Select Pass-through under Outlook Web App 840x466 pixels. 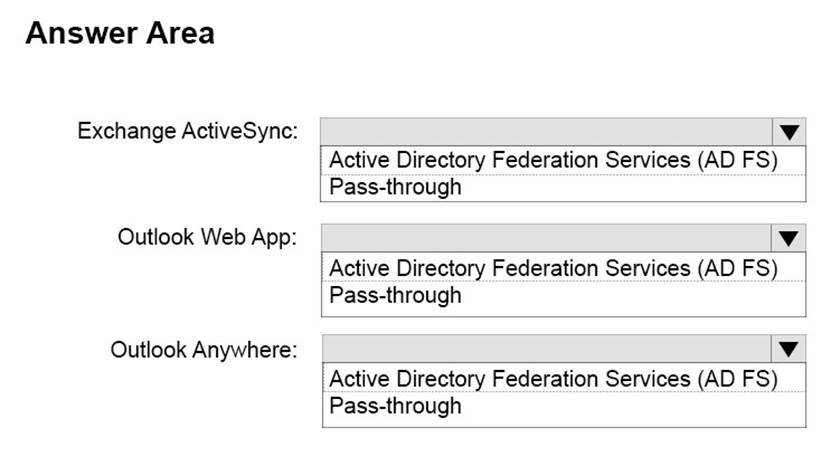pos(396,295)
